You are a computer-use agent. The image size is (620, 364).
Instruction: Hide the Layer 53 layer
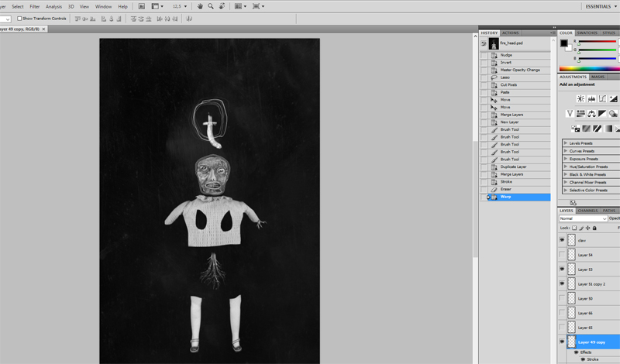tap(562, 270)
